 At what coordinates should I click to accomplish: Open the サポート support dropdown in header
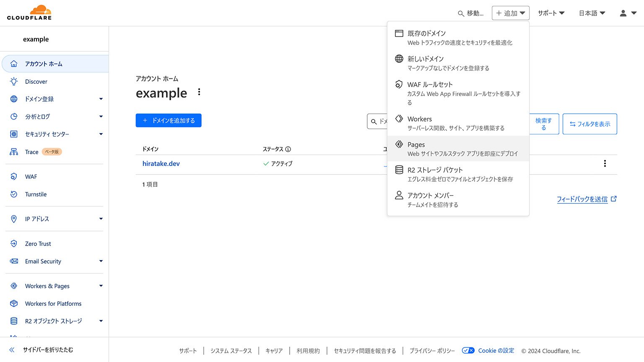551,13
